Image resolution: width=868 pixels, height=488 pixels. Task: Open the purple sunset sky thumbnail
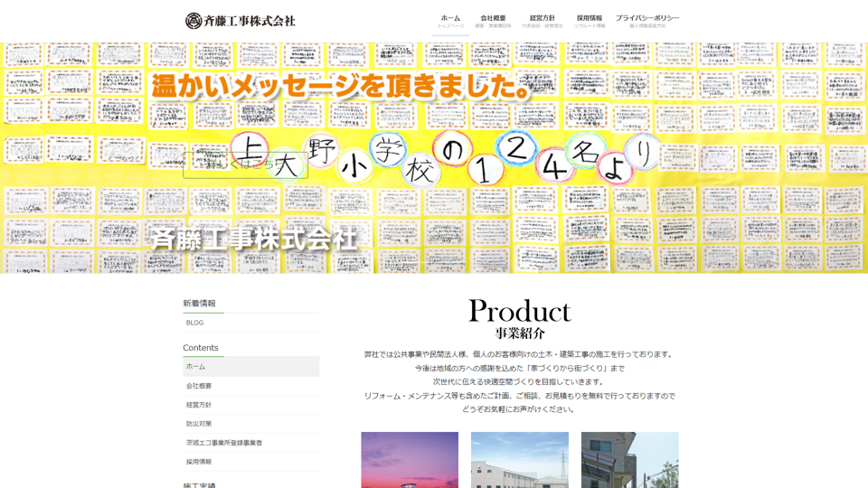[x=410, y=460]
